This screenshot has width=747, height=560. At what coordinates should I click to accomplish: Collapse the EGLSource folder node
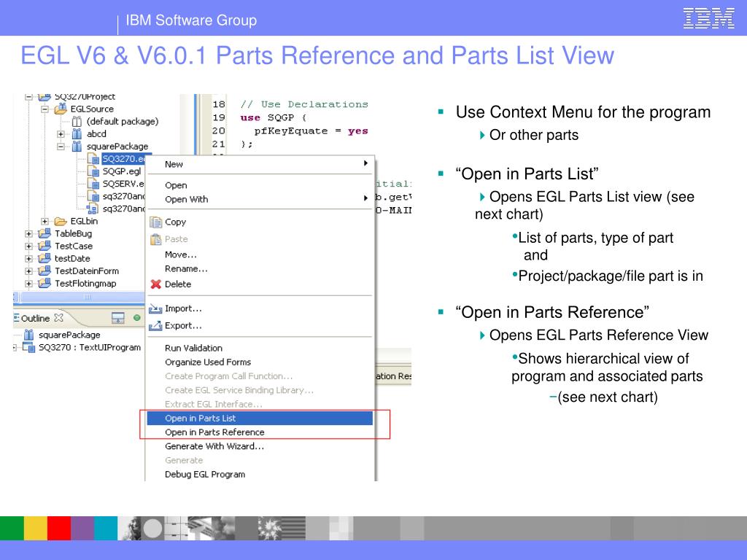tap(44, 109)
